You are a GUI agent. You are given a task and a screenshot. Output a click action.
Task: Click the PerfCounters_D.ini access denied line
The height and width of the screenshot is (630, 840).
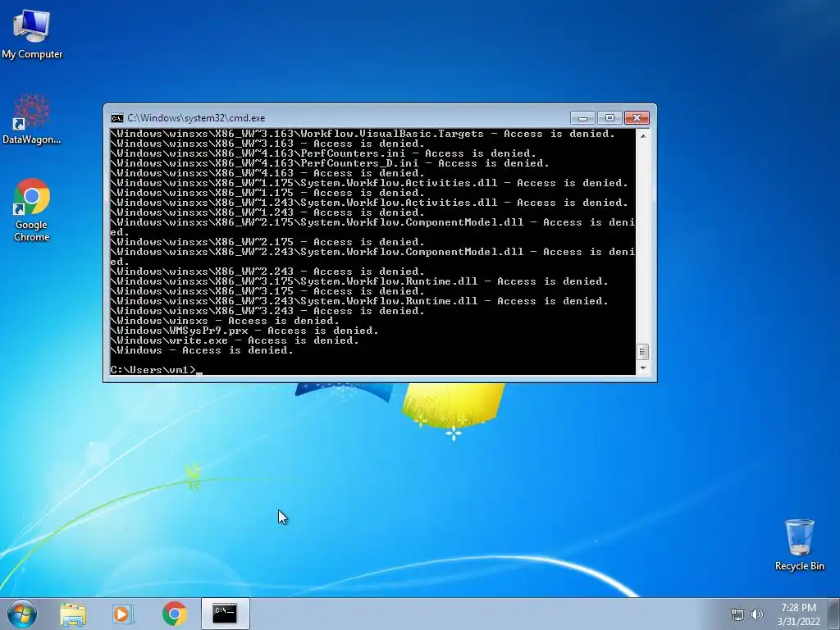(330, 163)
